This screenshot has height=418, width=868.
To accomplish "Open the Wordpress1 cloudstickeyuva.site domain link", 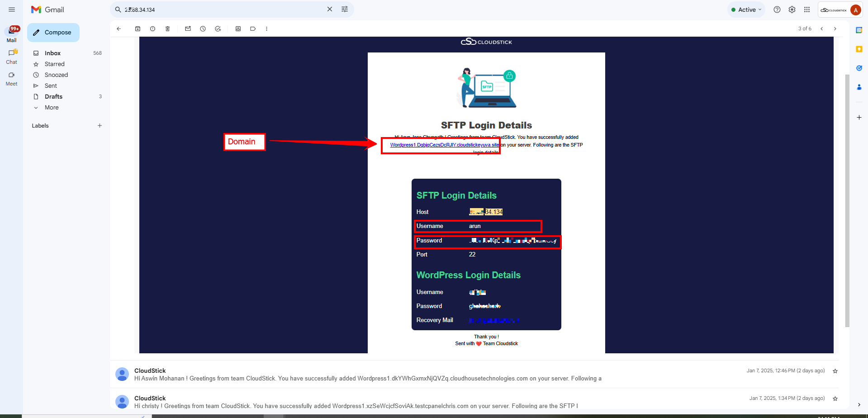I will (x=444, y=145).
